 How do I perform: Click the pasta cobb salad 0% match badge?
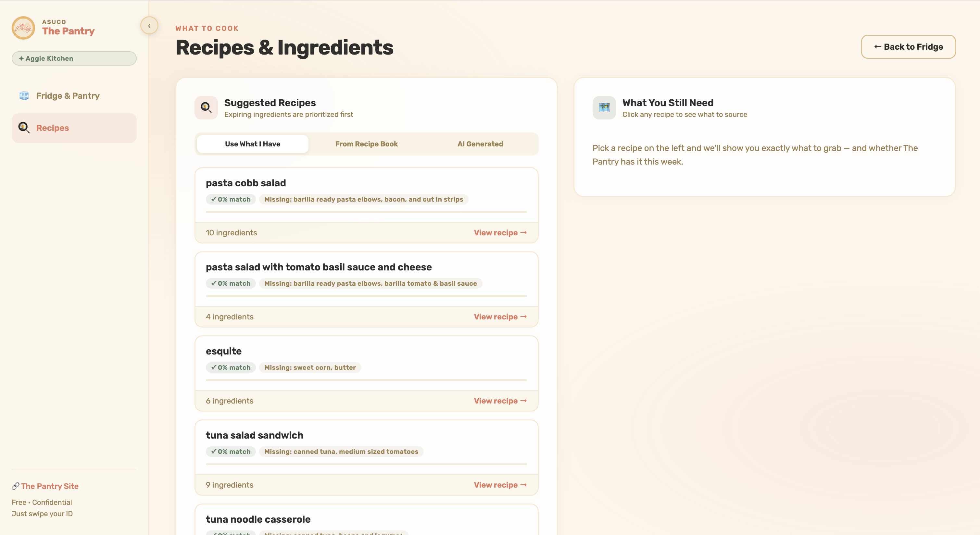click(x=231, y=199)
